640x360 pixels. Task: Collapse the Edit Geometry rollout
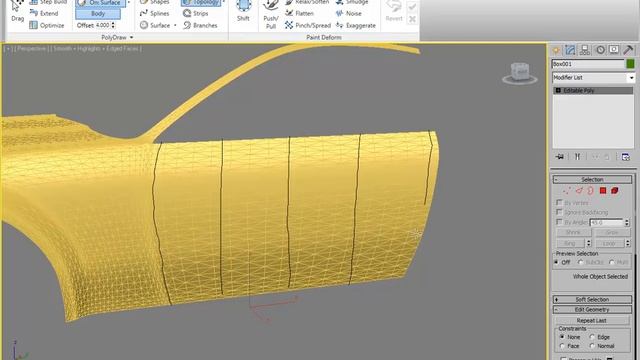click(x=592, y=310)
